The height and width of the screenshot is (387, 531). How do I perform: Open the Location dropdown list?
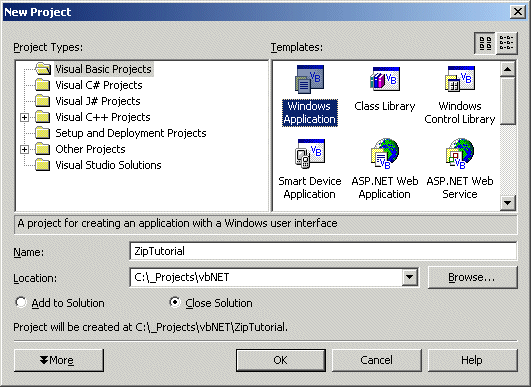click(409, 277)
